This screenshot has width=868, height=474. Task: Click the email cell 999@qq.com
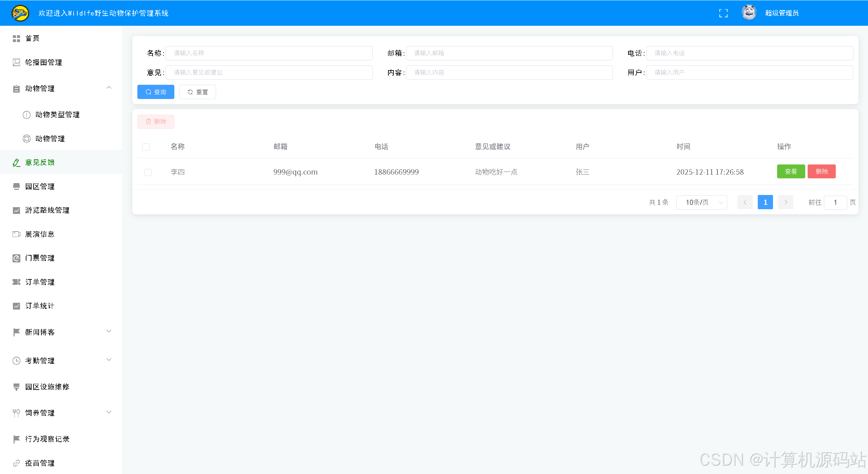coord(295,172)
